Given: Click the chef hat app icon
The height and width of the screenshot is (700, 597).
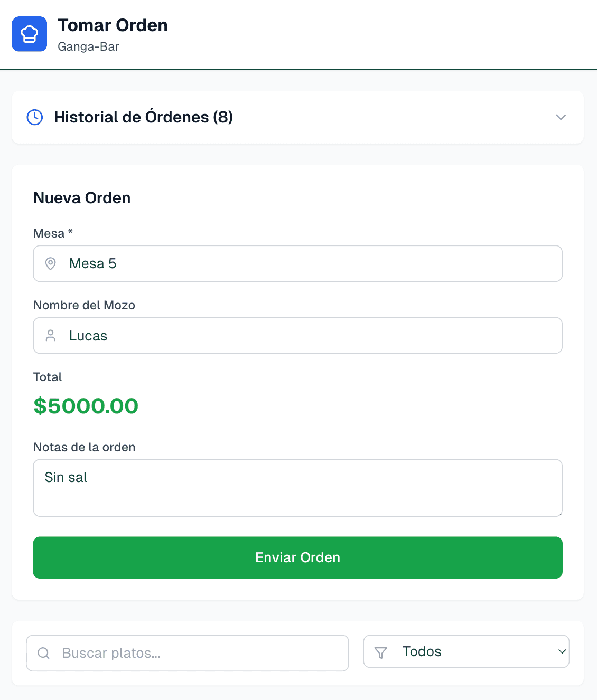Looking at the screenshot, I should [x=29, y=34].
